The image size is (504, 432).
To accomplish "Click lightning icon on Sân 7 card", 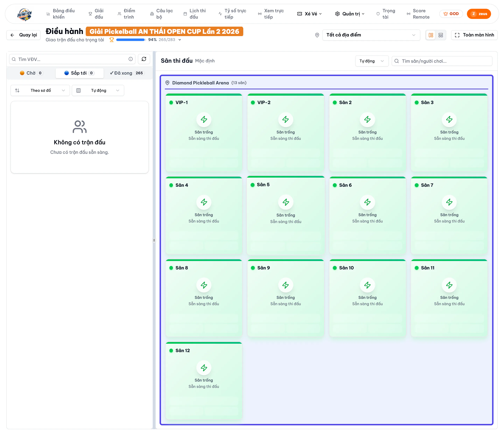I will pyautogui.click(x=449, y=202).
